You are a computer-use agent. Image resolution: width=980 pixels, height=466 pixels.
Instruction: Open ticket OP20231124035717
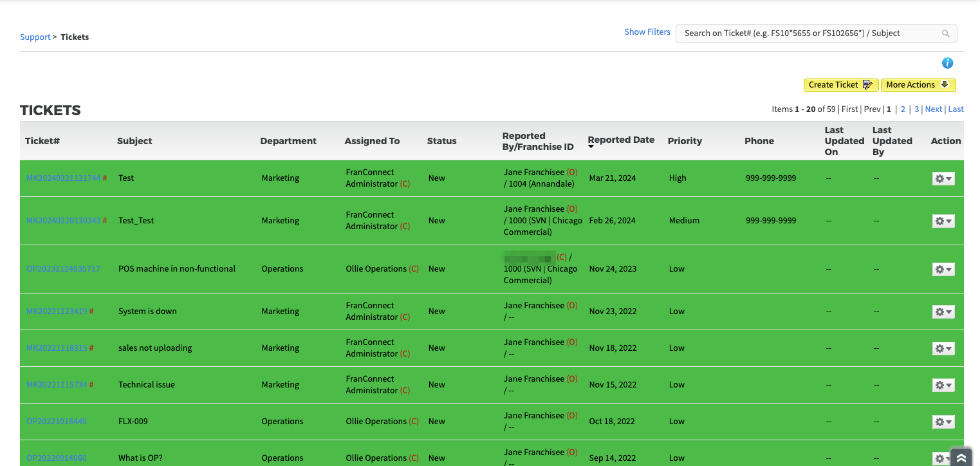click(63, 268)
